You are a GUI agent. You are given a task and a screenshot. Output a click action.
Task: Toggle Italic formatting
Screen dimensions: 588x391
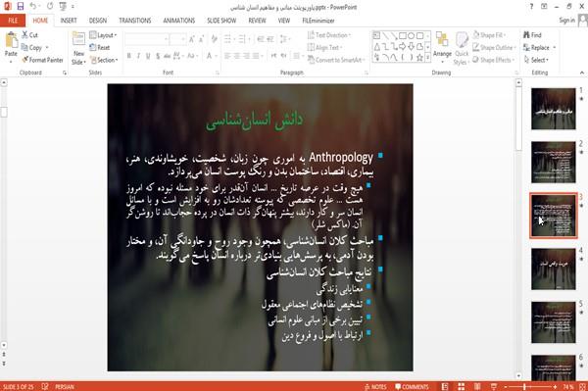click(x=138, y=56)
